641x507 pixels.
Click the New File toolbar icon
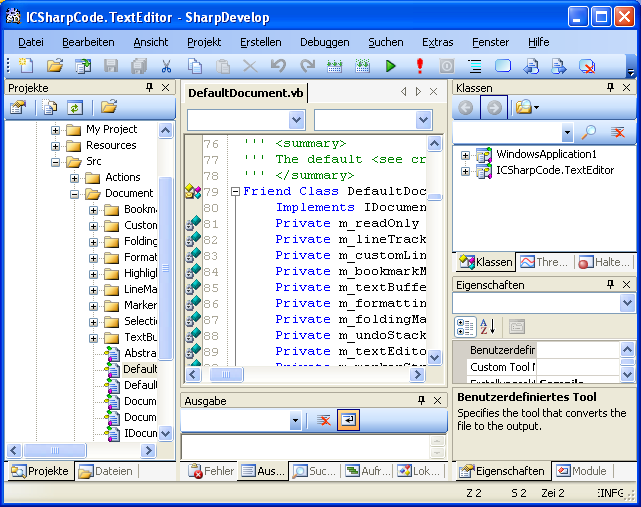[27, 66]
